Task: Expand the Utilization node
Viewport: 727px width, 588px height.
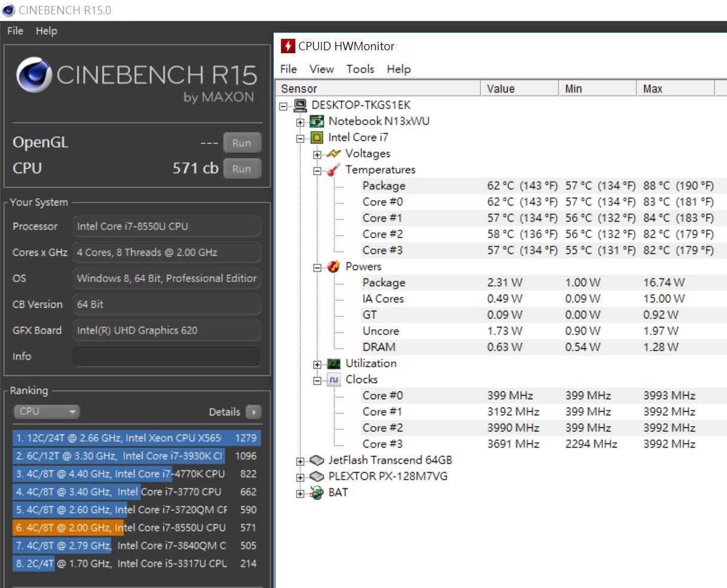Action: 317,365
